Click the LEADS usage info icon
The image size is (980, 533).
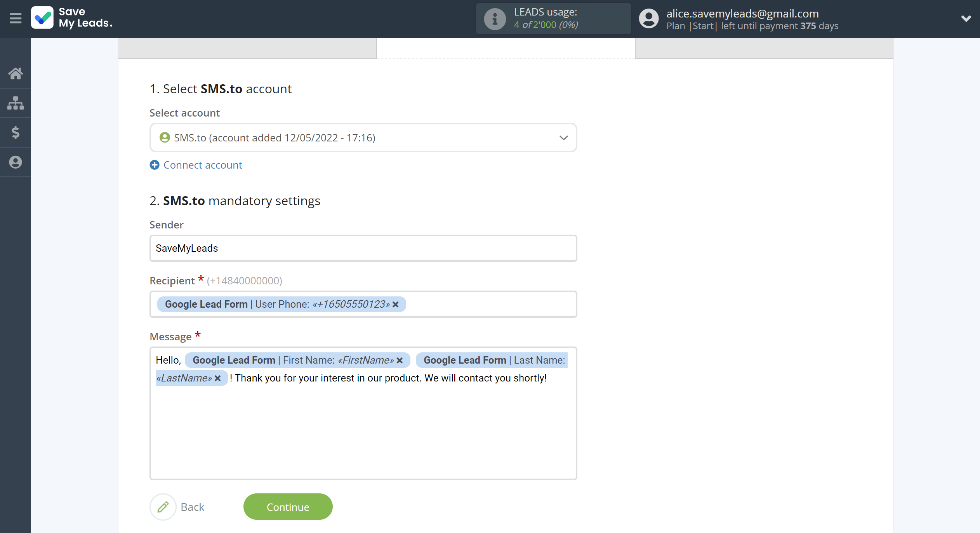coord(495,19)
